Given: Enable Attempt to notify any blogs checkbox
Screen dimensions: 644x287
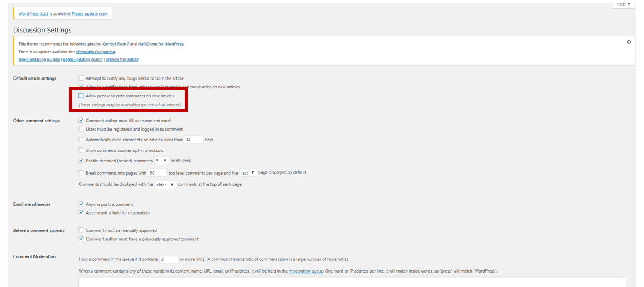Looking at the screenshot, I should 81,78.
